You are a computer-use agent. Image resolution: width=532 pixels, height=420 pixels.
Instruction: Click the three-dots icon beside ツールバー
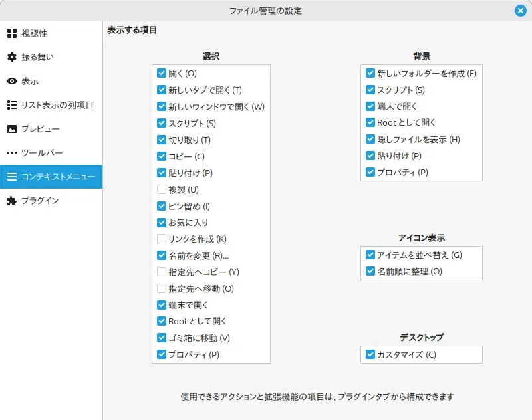[x=12, y=153]
